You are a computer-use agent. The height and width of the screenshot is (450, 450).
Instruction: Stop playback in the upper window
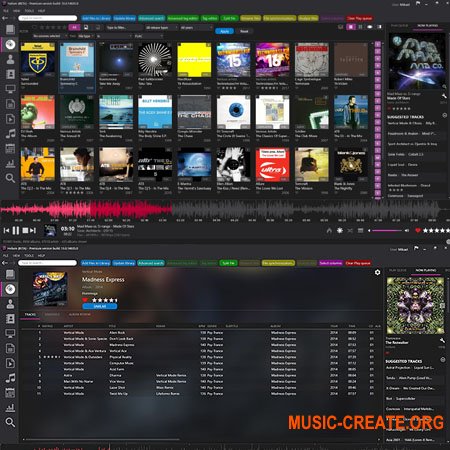coord(25,230)
